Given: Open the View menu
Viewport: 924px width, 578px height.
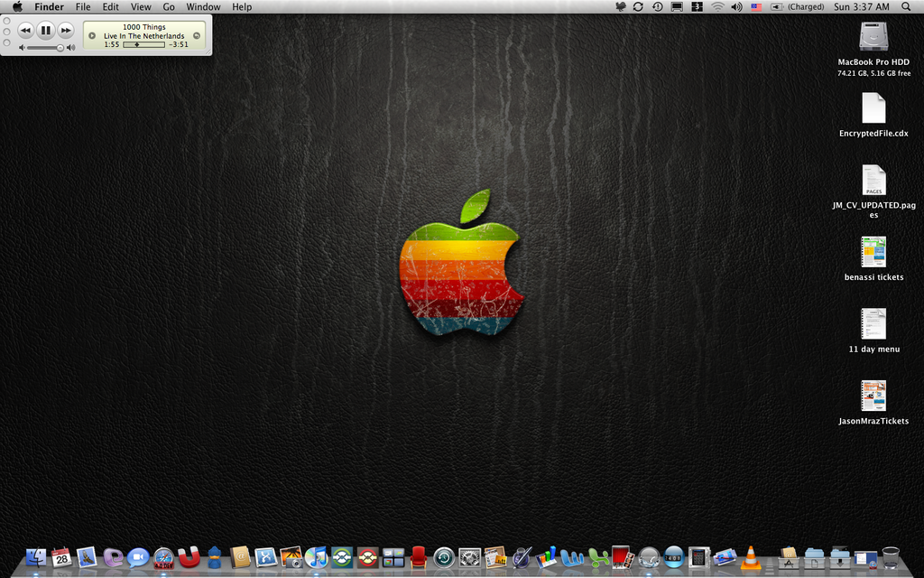Looking at the screenshot, I should pyautogui.click(x=141, y=6).
